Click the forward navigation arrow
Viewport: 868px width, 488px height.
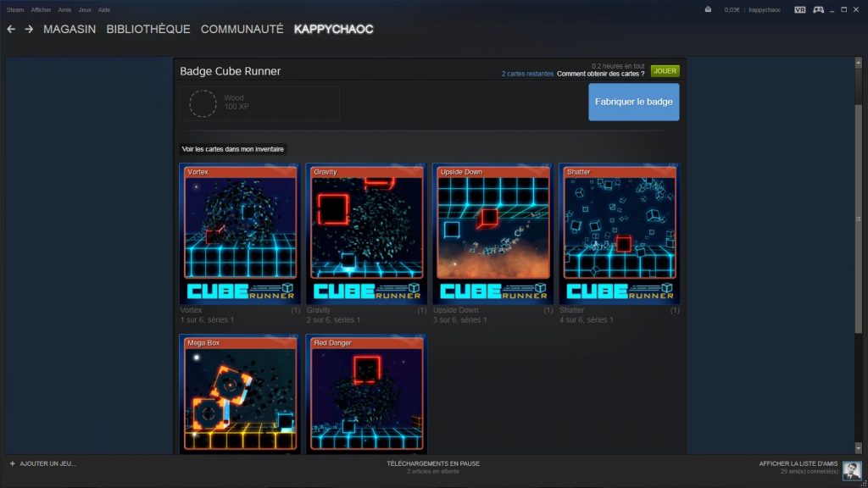coord(29,29)
